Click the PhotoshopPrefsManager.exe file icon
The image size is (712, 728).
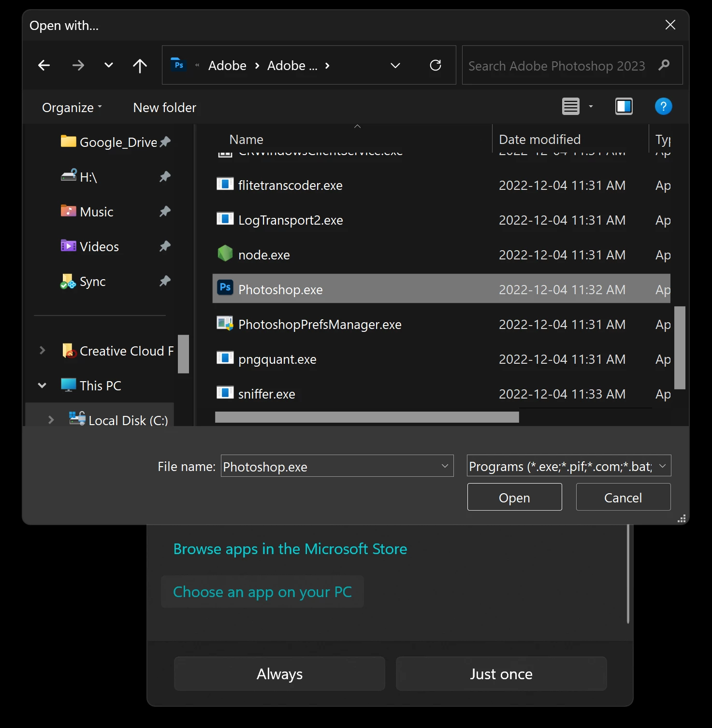point(225,323)
